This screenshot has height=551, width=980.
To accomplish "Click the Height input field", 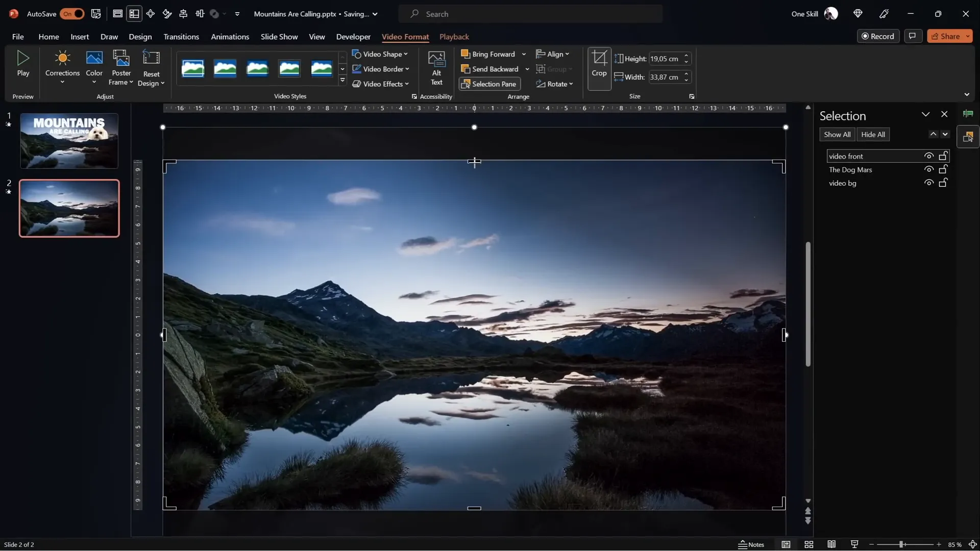I will [x=665, y=59].
